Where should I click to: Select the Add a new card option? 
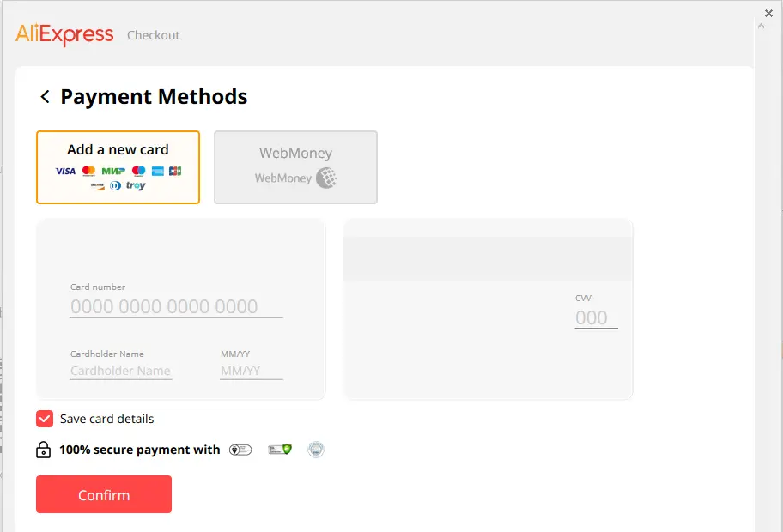click(118, 167)
